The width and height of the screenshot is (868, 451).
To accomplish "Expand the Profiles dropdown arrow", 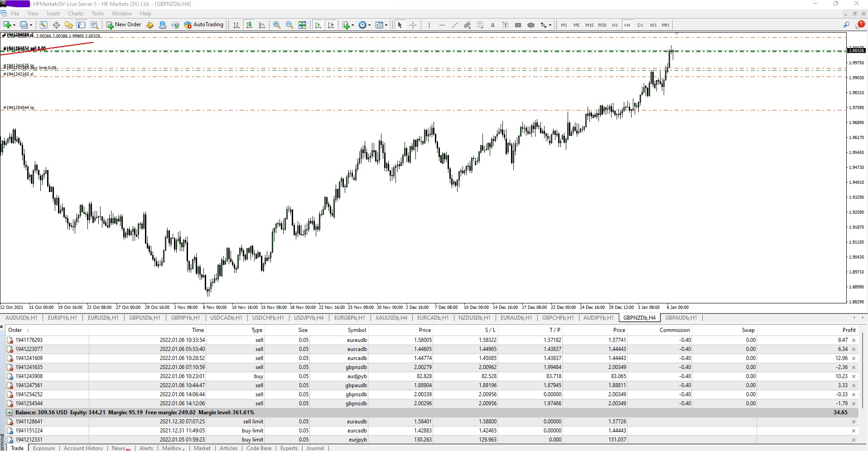I will (31, 25).
